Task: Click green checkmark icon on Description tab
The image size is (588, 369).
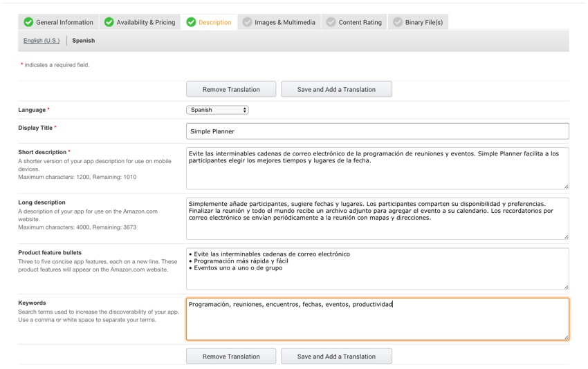Action: pyautogui.click(x=191, y=22)
